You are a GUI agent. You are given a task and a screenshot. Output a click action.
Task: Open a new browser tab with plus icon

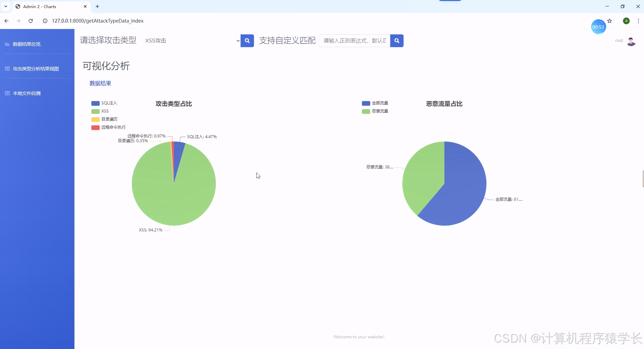98,6
